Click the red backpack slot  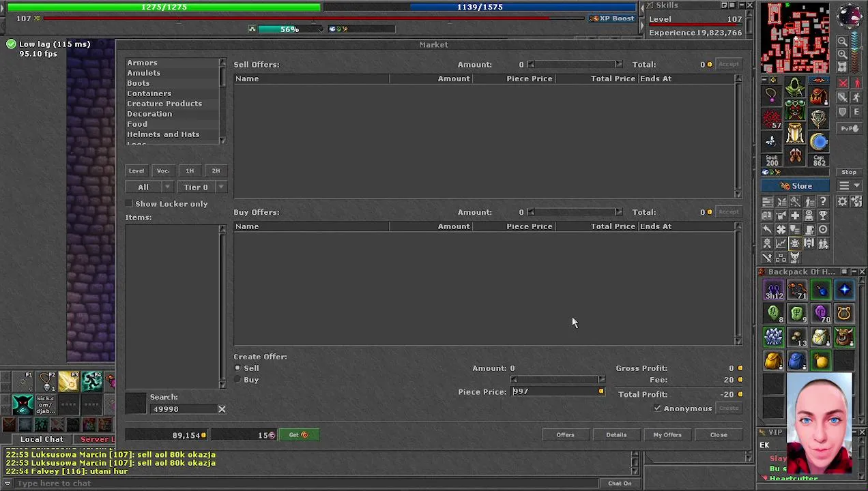(x=819, y=95)
